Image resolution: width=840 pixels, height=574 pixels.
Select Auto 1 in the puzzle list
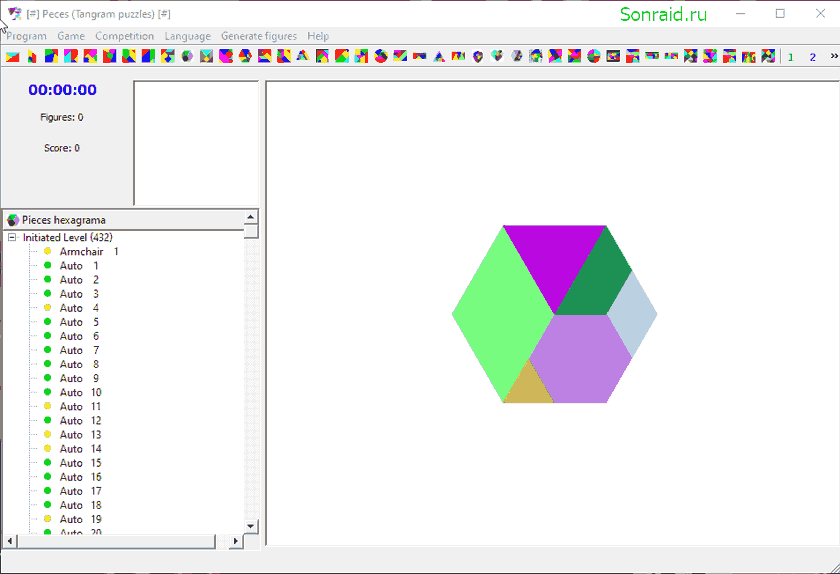pyautogui.click(x=79, y=266)
